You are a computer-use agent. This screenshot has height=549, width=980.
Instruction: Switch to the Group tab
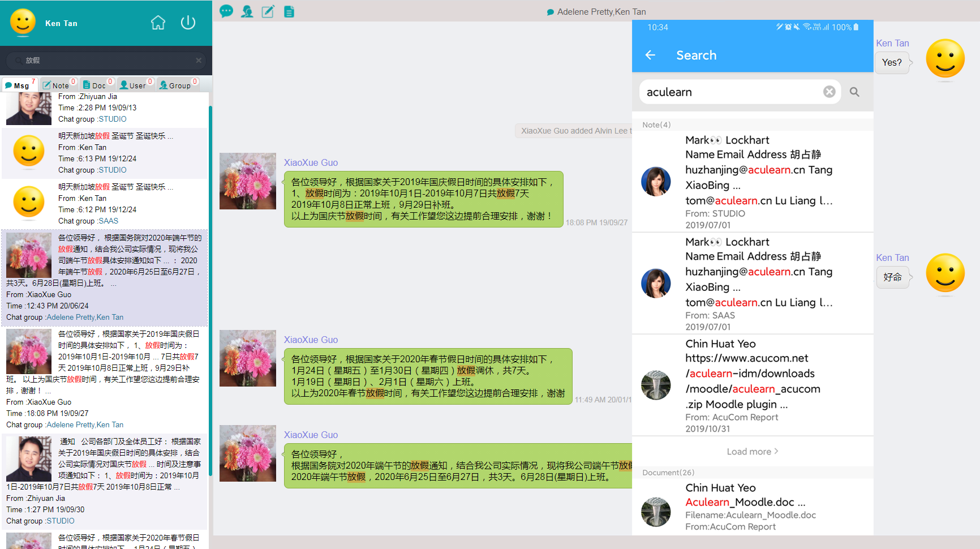[178, 85]
